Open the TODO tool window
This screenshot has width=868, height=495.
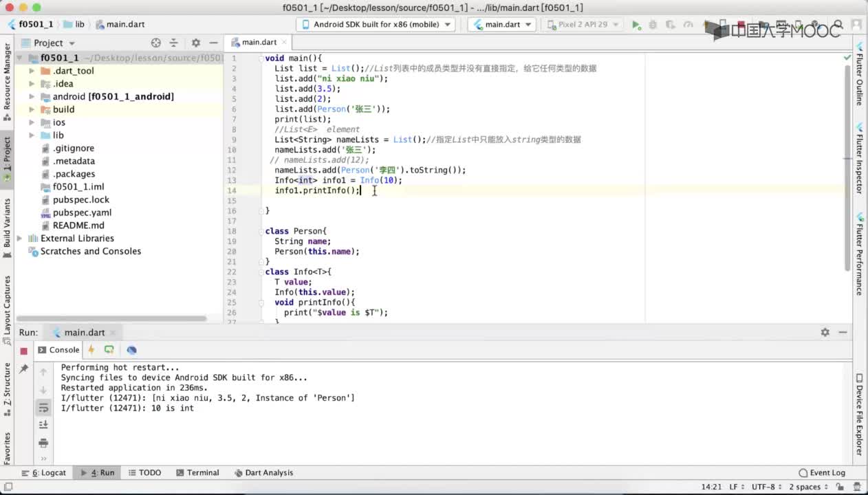(144, 473)
